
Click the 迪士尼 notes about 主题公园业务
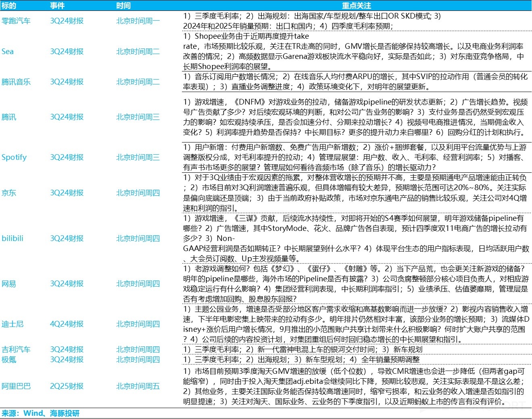[356, 324]
